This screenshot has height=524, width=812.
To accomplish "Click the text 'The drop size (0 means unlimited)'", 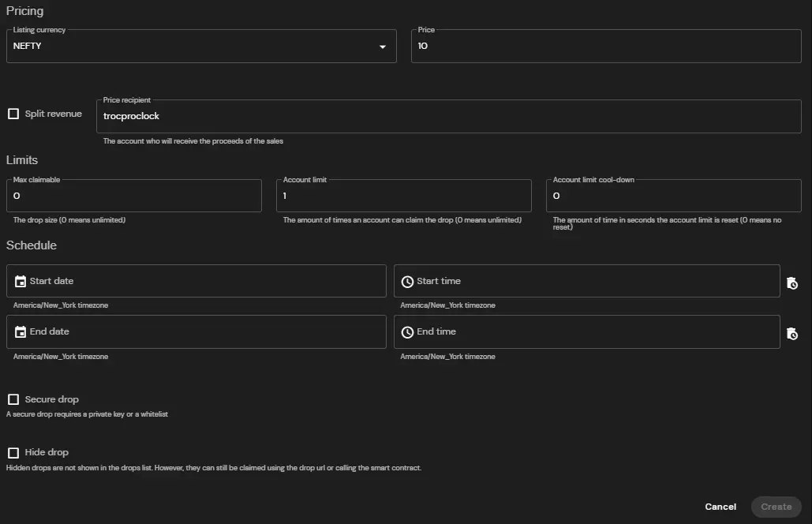I will coord(69,220).
